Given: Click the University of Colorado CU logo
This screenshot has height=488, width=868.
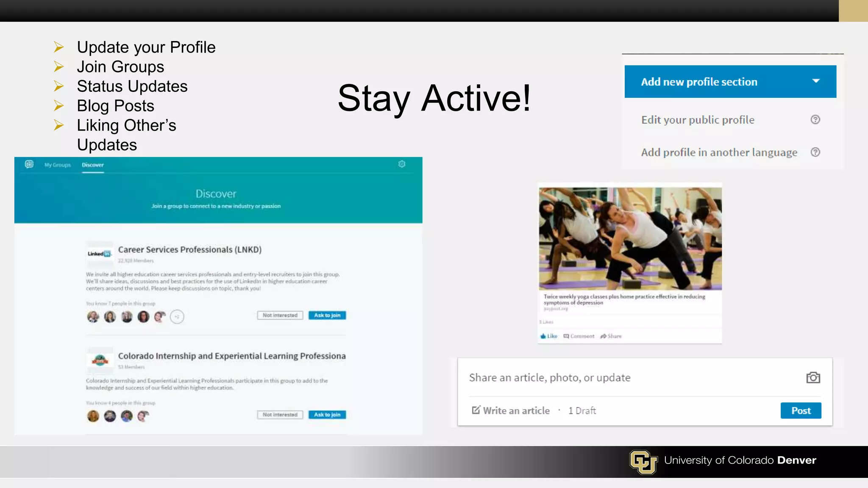Looking at the screenshot, I should [x=643, y=462].
